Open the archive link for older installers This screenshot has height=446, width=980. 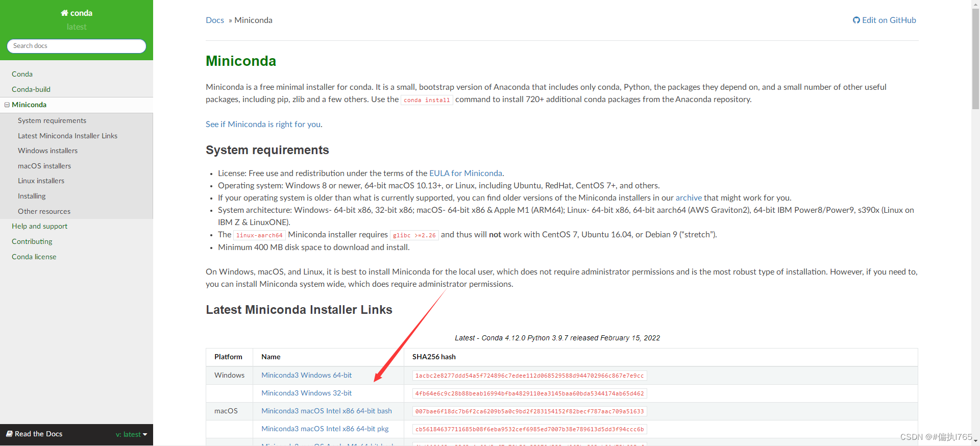(x=689, y=197)
